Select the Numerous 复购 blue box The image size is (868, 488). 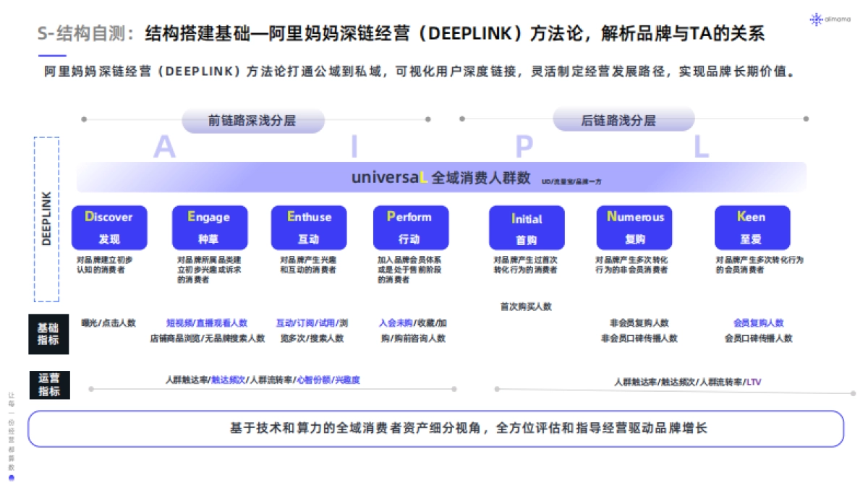pyautogui.click(x=634, y=227)
